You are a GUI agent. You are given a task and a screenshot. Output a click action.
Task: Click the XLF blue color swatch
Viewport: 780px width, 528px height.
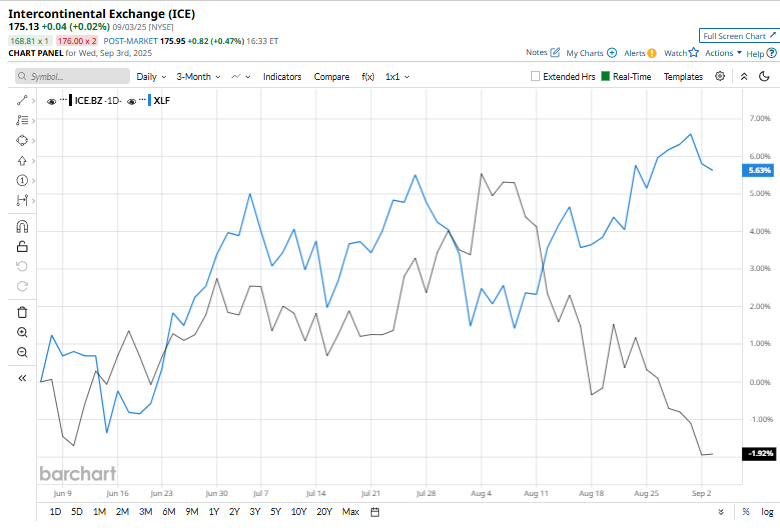coord(149,101)
